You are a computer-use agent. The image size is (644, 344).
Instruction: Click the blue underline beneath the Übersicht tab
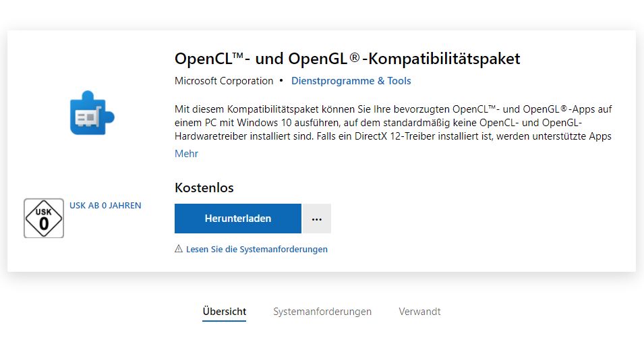coord(225,320)
